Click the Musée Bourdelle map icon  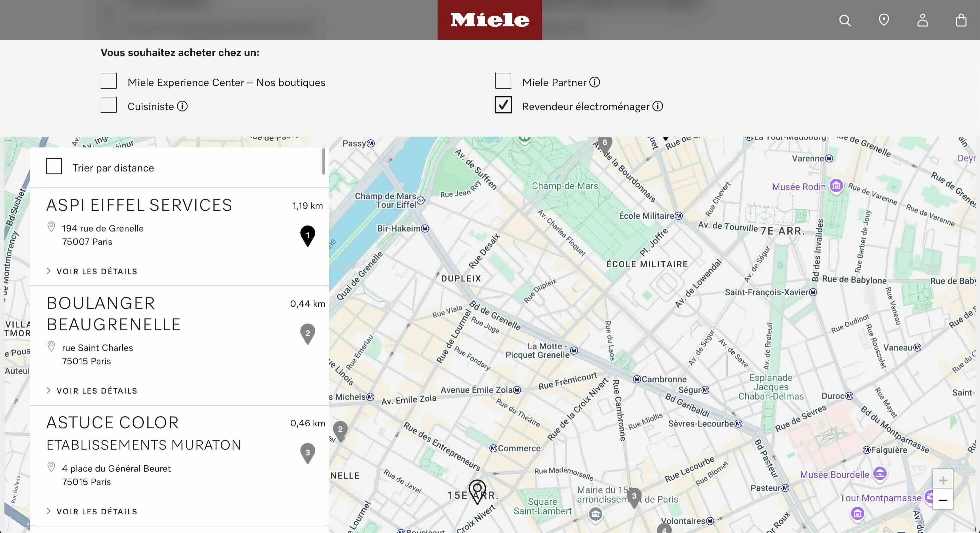(880, 474)
